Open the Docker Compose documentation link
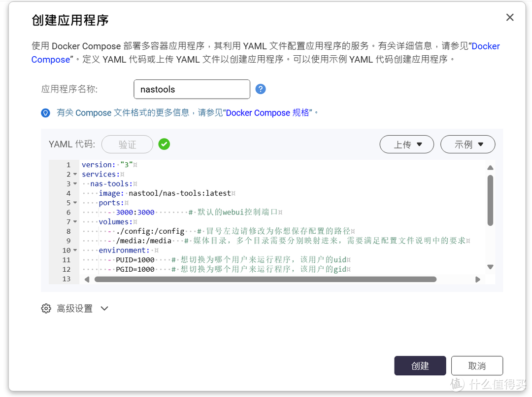Viewport: 532px width, 397px height. [x=485, y=46]
